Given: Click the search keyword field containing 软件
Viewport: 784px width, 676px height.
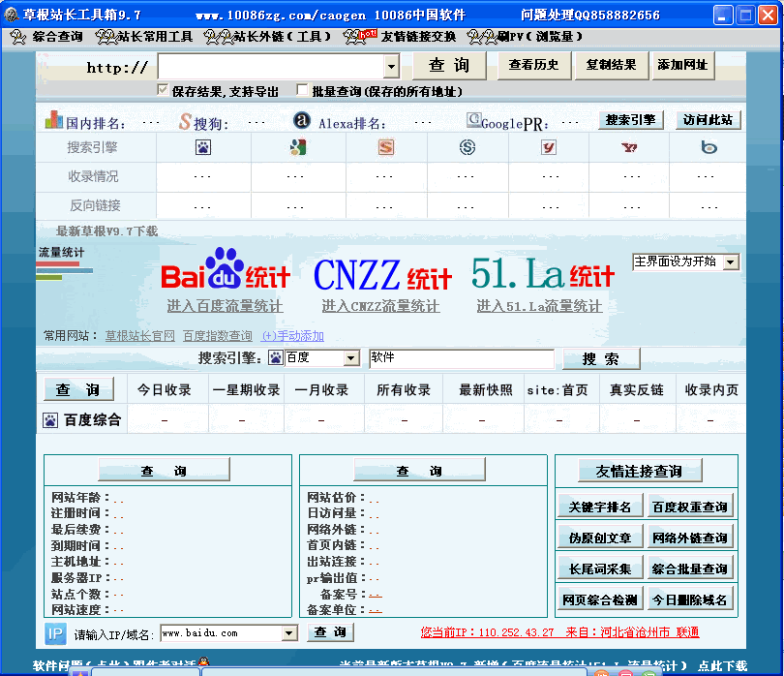Looking at the screenshot, I should coord(462,358).
